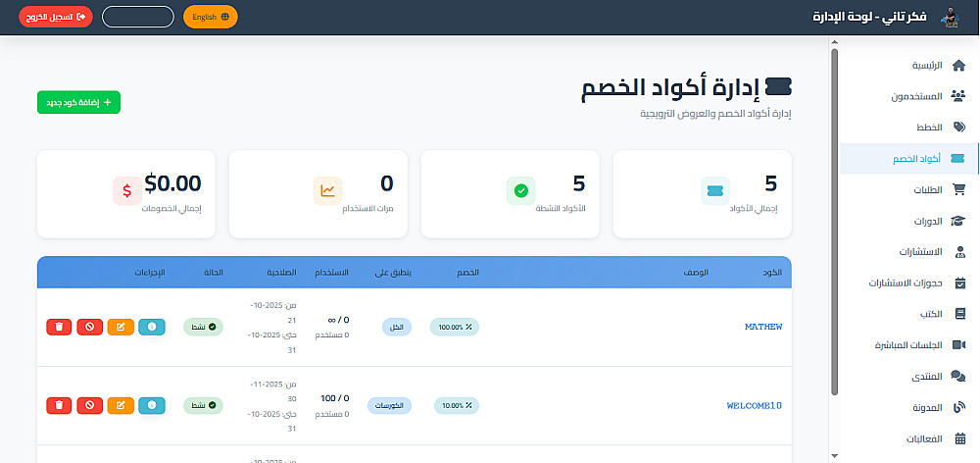The height and width of the screenshot is (463, 980).
Task: Click the الكل applies-to badge
Action: 396,327
